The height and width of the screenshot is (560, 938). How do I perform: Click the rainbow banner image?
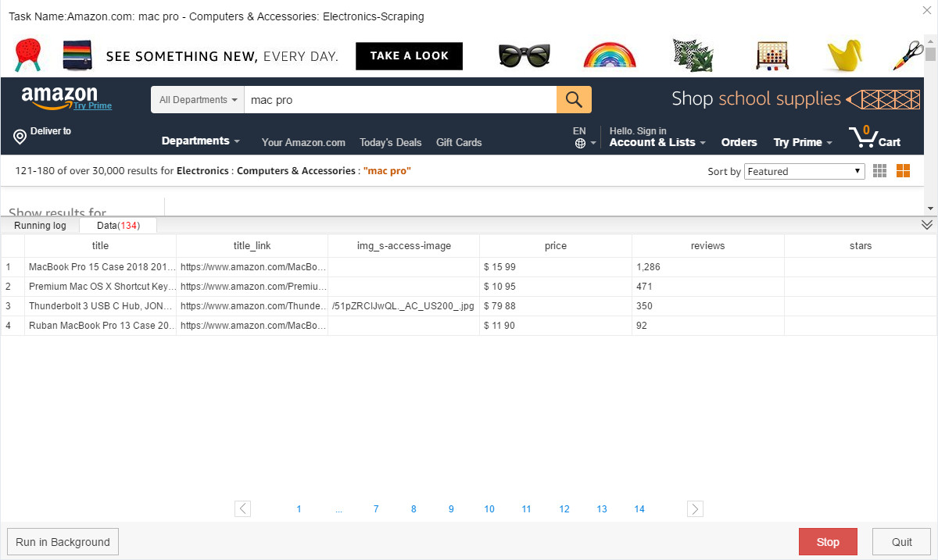pyautogui.click(x=610, y=55)
